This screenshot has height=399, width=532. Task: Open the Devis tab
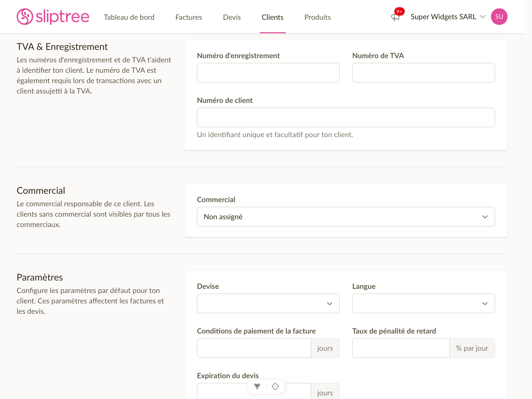point(232,17)
